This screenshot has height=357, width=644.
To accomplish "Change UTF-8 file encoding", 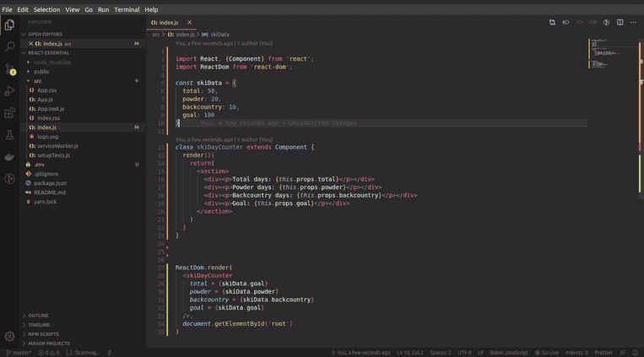I will click(x=464, y=353).
